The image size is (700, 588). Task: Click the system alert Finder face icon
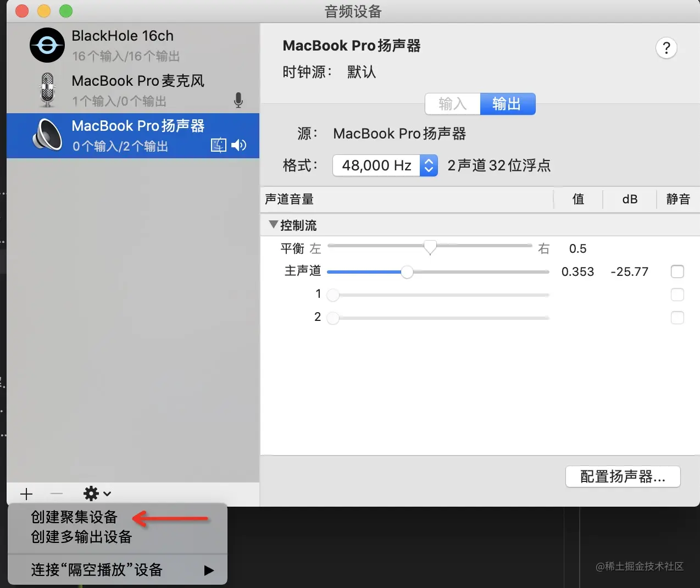pyautogui.click(x=219, y=145)
